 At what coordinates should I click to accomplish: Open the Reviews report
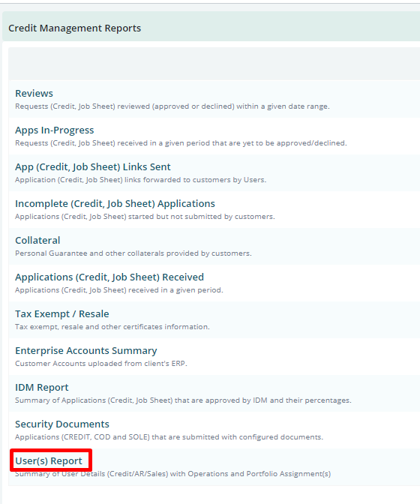[x=34, y=93]
